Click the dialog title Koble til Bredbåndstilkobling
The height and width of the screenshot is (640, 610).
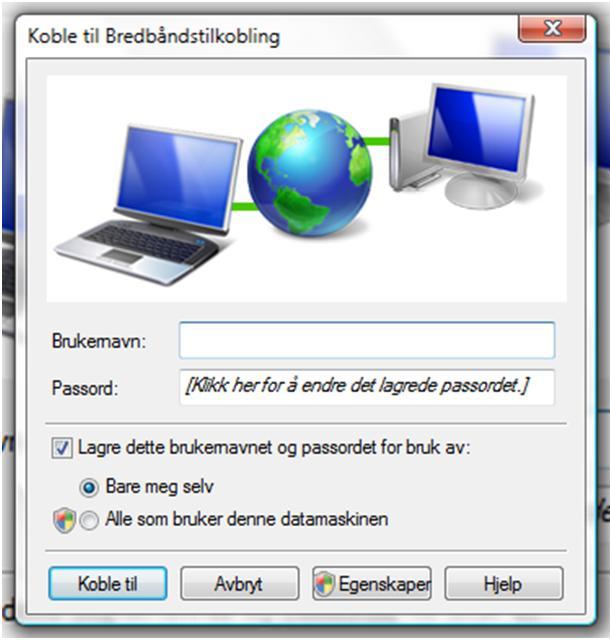(x=154, y=37)
